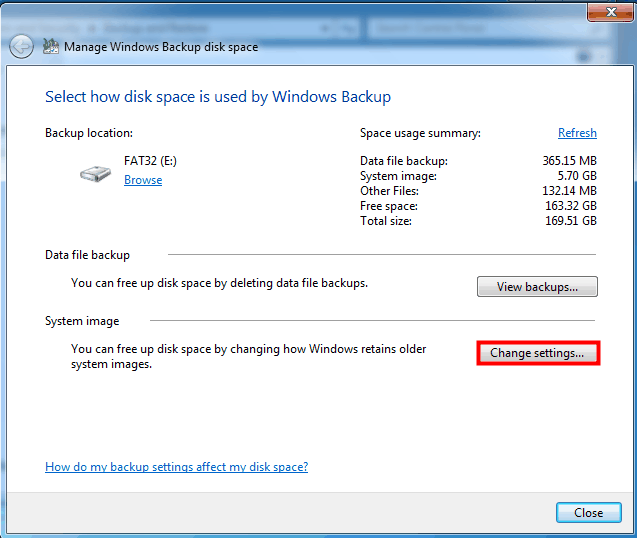The image size is (637, 538).
Task: Click the 'Select how disk space is used' heading
Action: pyautogui.click(x=218, y=97)
